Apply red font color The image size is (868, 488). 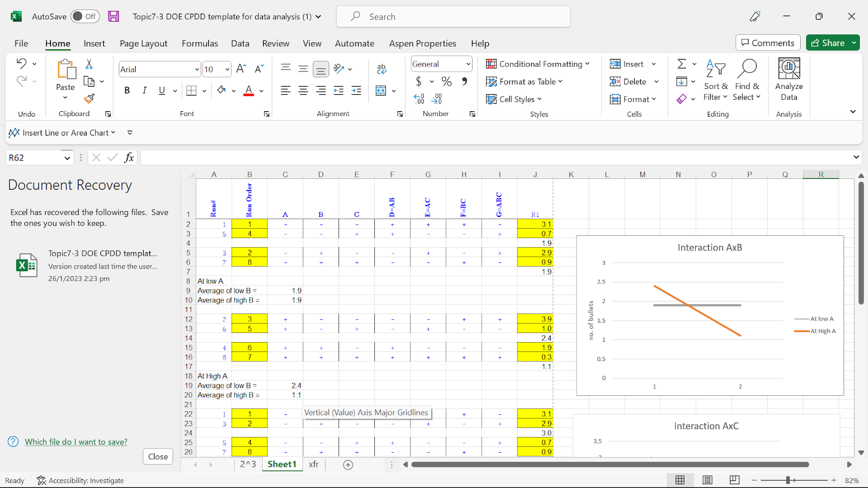[248, 91]
